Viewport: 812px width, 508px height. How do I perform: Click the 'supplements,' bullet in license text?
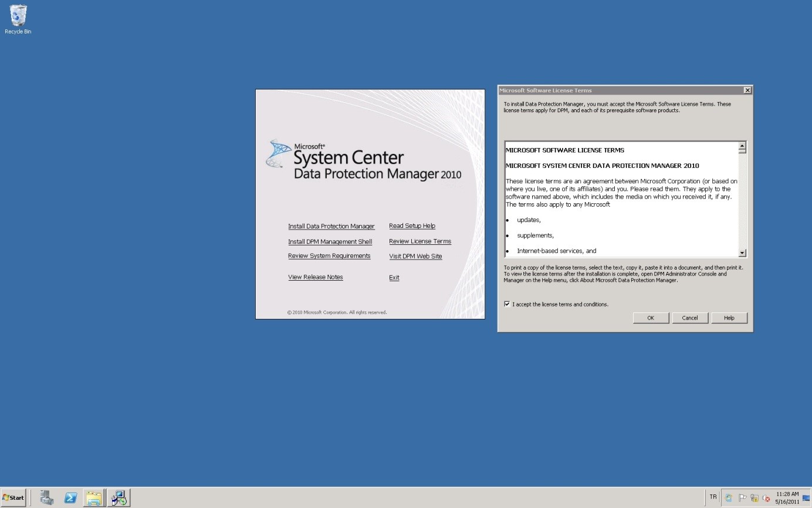point(535,236)
